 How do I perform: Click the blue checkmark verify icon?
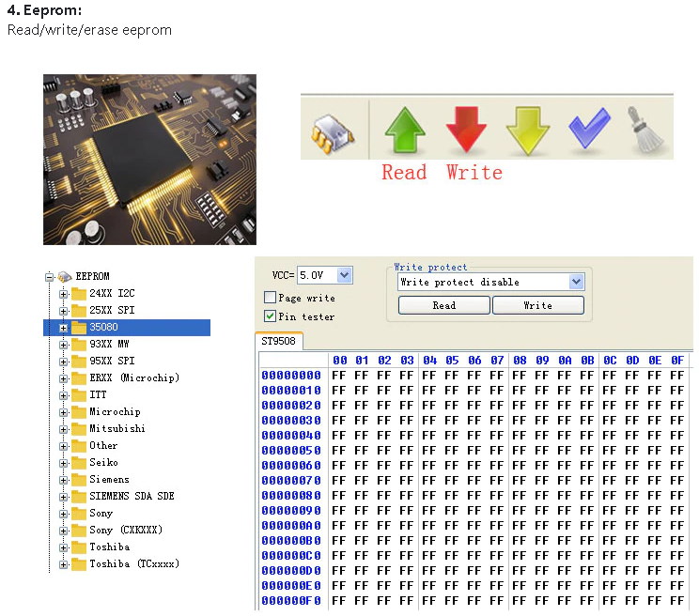click(590, 128)
